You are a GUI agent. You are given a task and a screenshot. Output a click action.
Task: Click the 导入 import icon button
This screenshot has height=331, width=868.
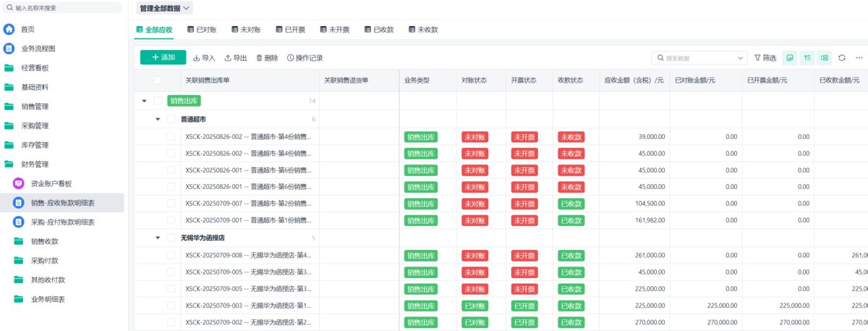[204, 58]
